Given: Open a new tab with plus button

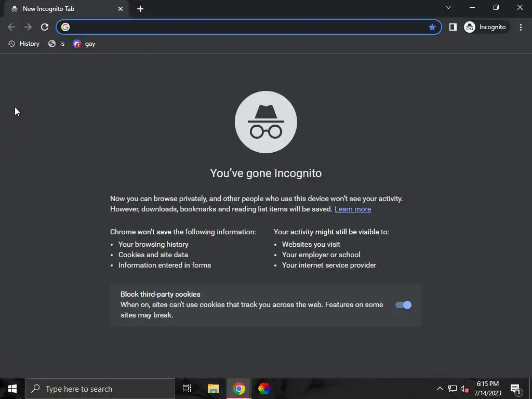Looking at the screenshot, I should pyautogui.click(x=140, y=9).
